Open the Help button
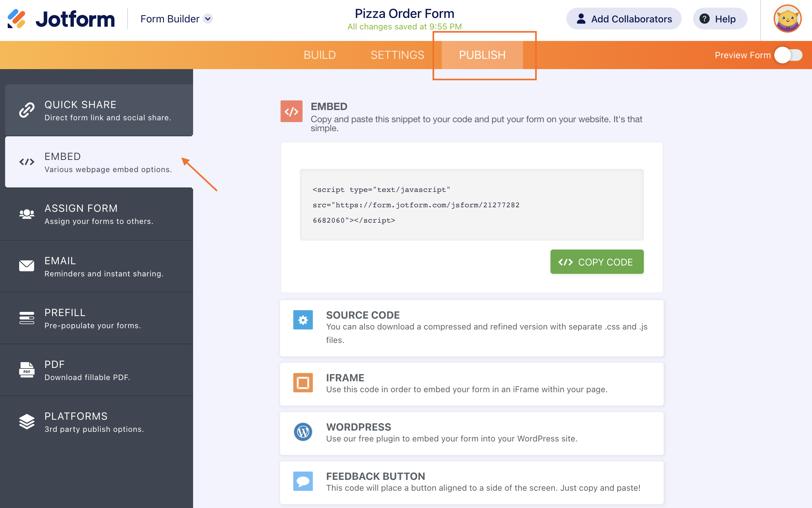Screen dimensions: 812x508 (720, 19)
